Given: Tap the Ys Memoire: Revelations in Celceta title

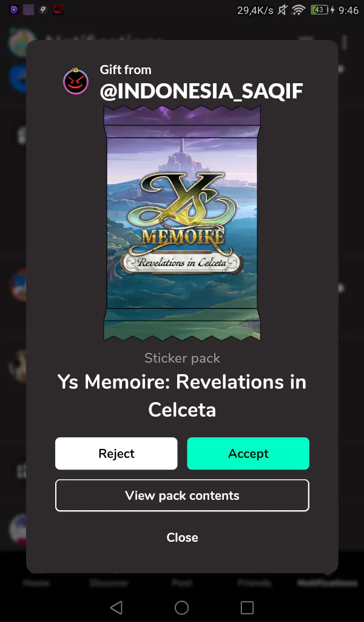Looking at the screenshot, I should coord(182,395).
